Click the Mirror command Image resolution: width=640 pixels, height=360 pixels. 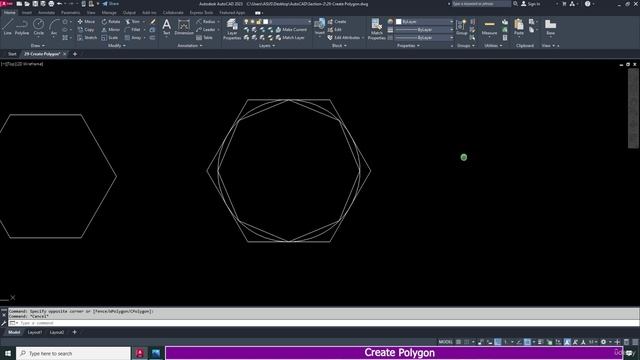pyautogui.click(x=111, y=29)
